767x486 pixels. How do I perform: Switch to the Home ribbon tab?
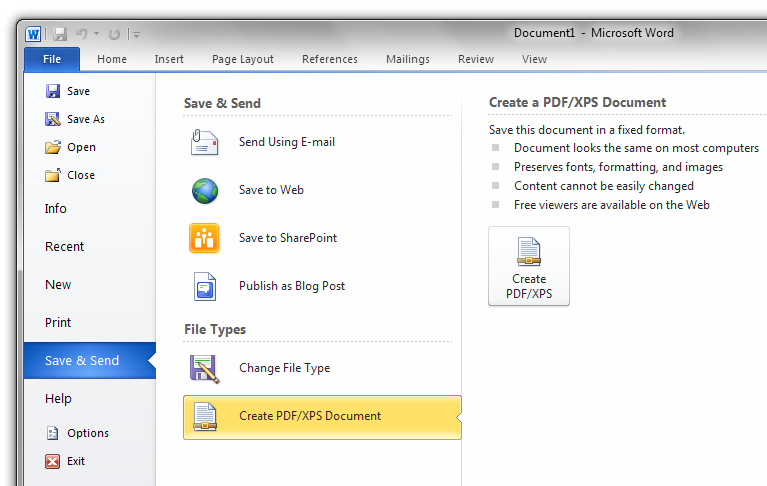(112, 59)
